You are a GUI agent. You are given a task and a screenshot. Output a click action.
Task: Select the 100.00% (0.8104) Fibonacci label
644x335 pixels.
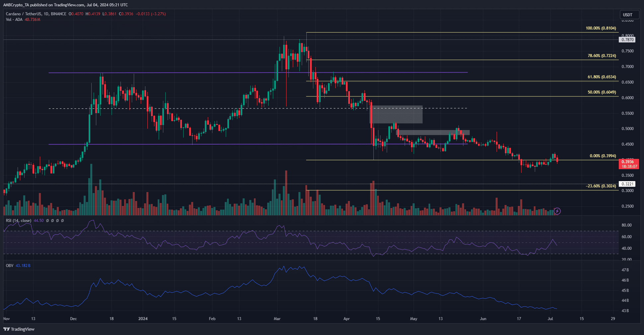tap(601, 28)
